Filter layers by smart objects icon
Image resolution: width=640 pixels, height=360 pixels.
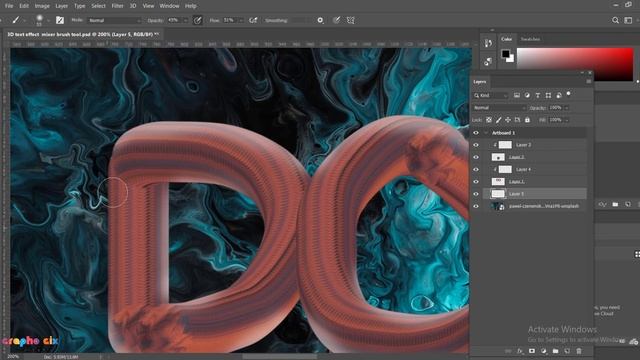(x=559, y=95)
